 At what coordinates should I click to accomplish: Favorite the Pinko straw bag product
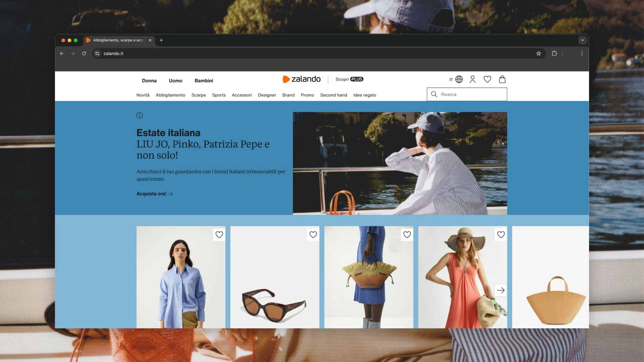tap(407, 235)
